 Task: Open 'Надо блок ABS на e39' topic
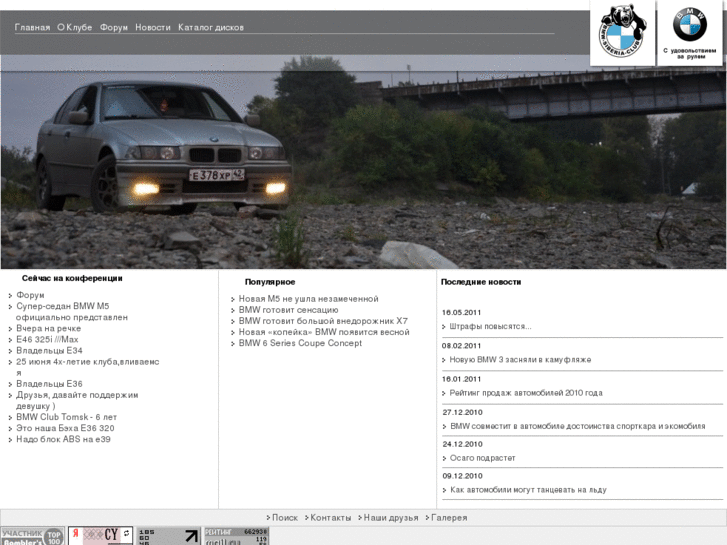[x=64, y=439]
